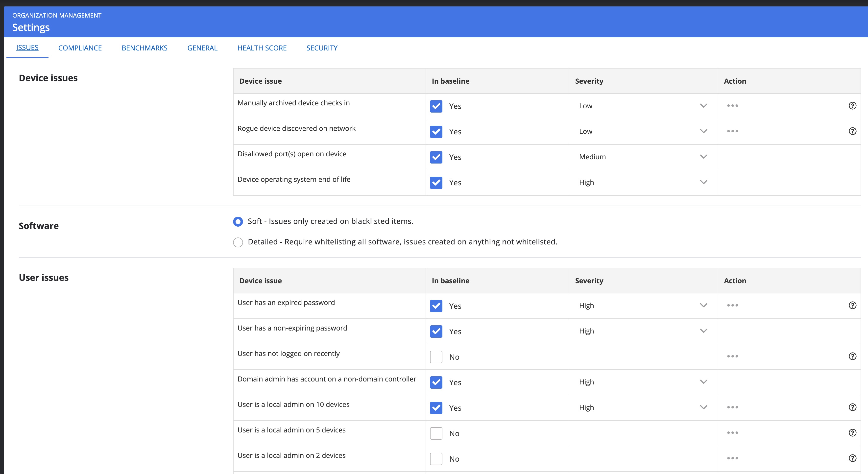Uncheck baseline for Disallowed port(s) open on device
Screen dimensions: 868x474
pos(436,157)
